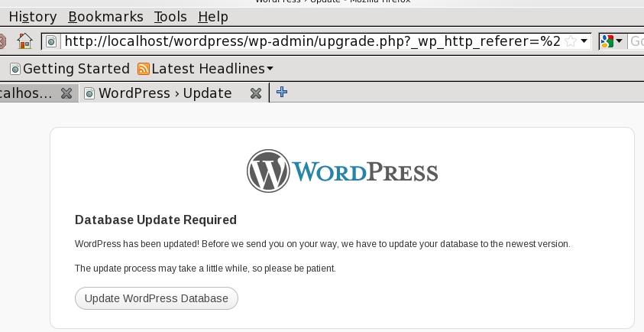Open the Help menu
This screenshot has width=644, height=332.
pos(212,16)
